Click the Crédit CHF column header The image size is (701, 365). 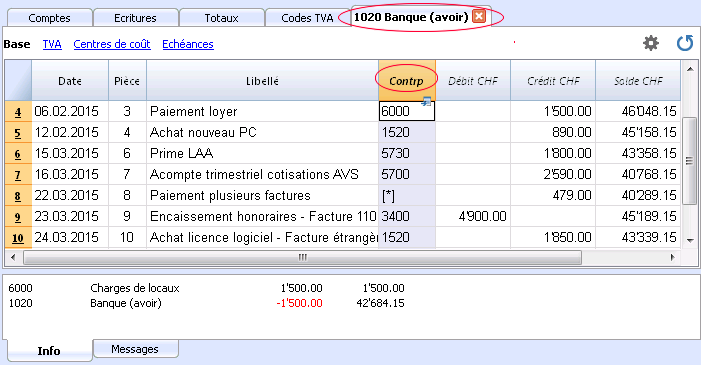[553, 81]
